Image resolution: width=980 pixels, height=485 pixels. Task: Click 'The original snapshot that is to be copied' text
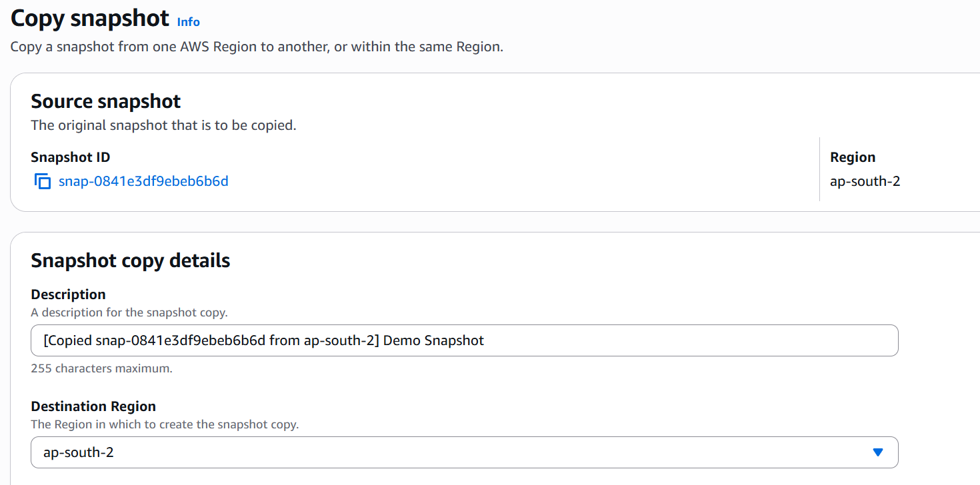tap(163, 125)
